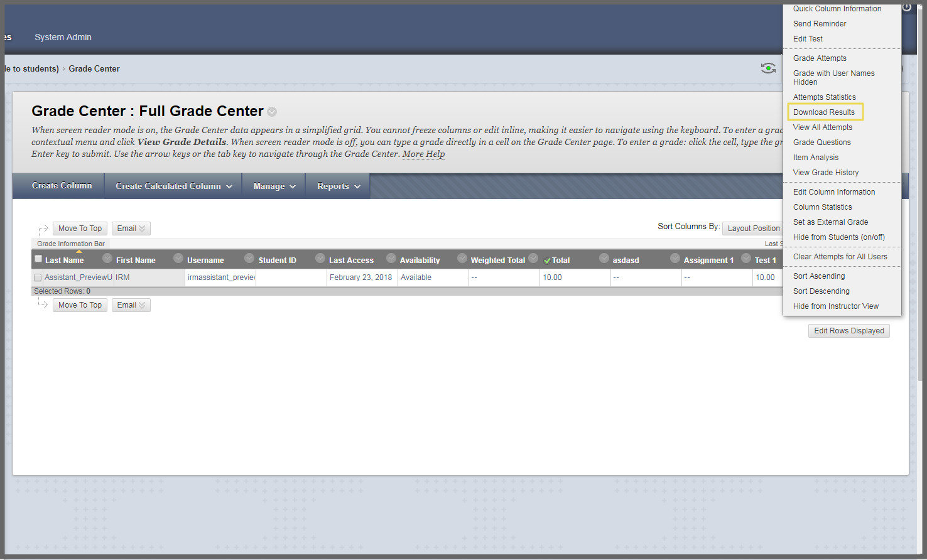Open the Manage dropdown menu
The image size is (927, 560).
(x=274, y=186)
